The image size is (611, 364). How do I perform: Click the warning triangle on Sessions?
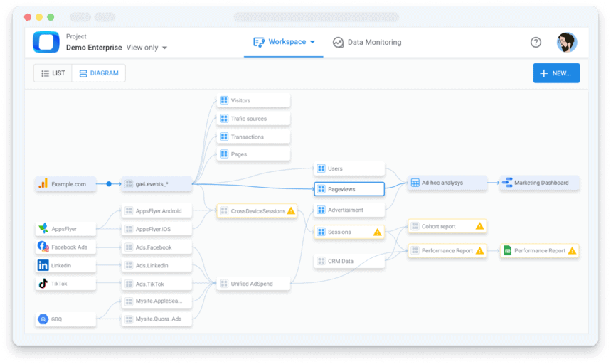377,232
